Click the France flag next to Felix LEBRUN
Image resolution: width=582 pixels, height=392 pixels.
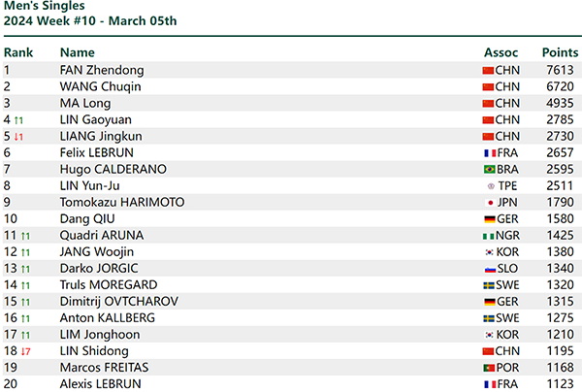pyautogui.click(x=490, y=153)
